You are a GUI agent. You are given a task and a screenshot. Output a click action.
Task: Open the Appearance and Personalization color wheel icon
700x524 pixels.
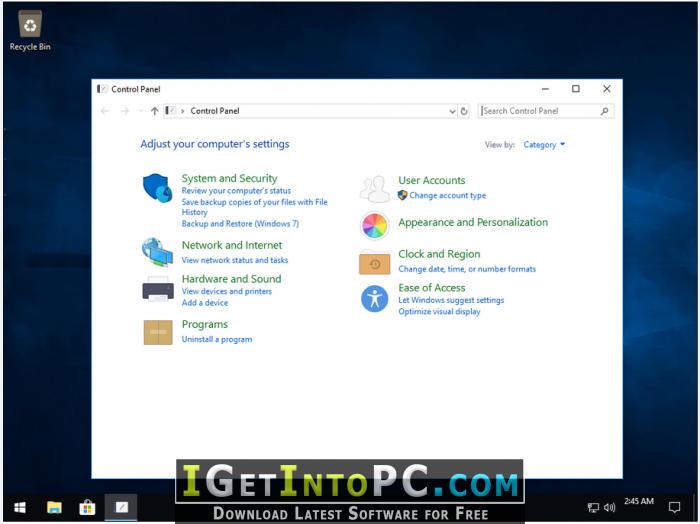click(375, 225)
